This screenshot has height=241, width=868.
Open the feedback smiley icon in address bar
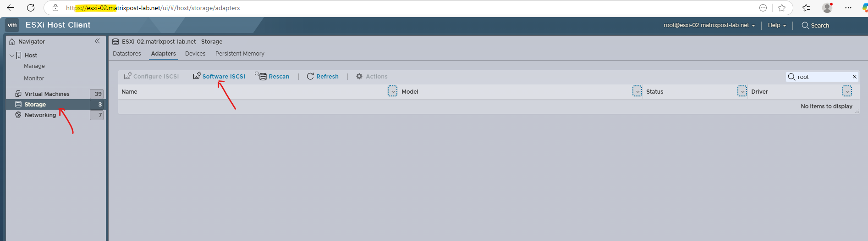coord(763,8)
